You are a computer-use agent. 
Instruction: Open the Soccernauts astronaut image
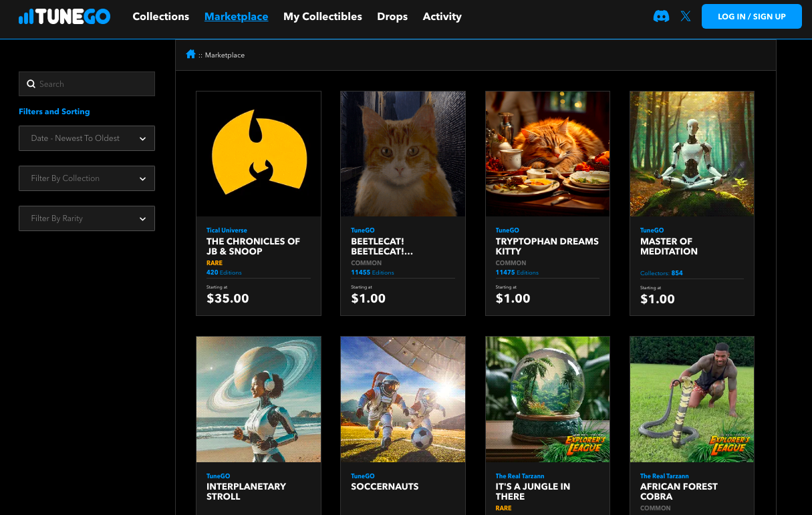pyautogui.click(x=403, y=399)
